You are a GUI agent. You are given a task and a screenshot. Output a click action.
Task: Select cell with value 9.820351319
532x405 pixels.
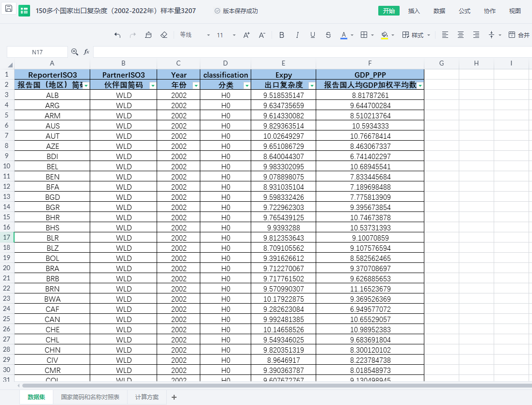[x=283, y=350]
